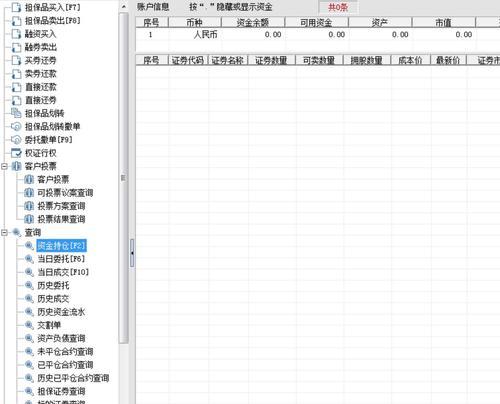The width and height of the screenshot is (500, 404).
Task: Sort by 可用资金 column header
Action: (x=316, y=23)
